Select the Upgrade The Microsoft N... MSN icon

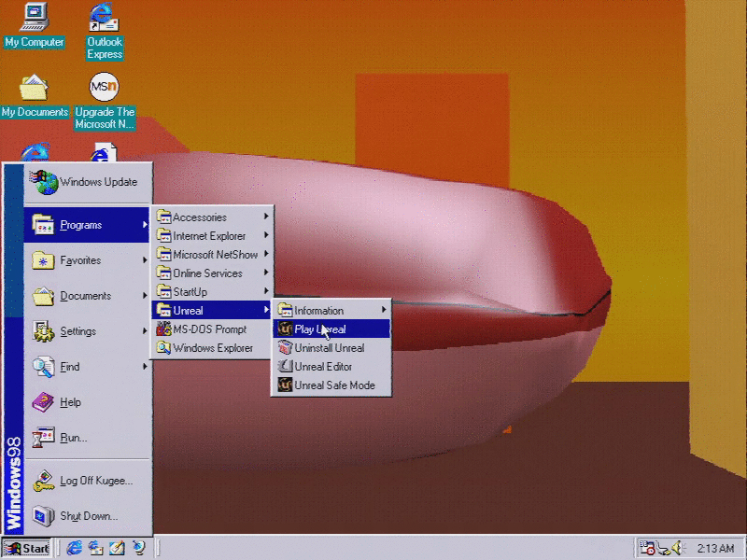105,101
